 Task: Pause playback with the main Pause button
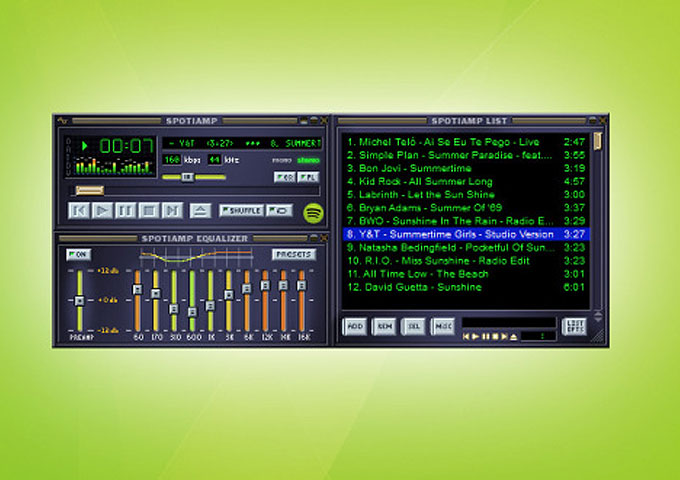[x=126, y=211]
